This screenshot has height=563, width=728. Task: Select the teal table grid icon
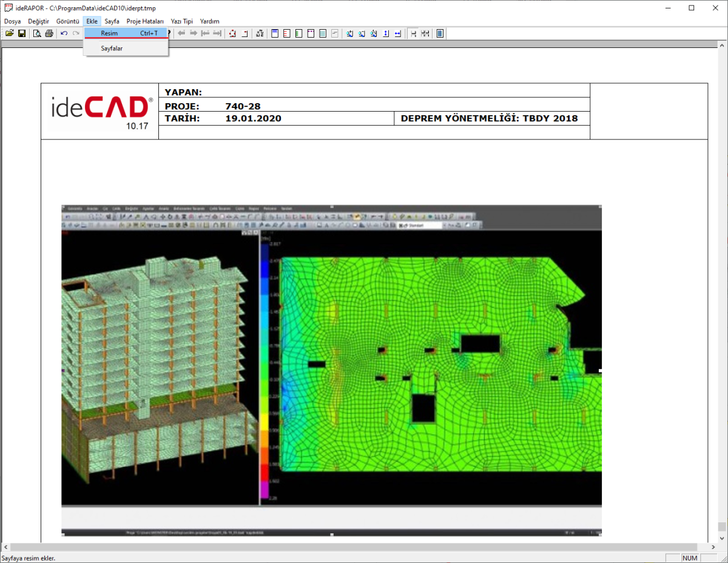(x=323, y=33)
